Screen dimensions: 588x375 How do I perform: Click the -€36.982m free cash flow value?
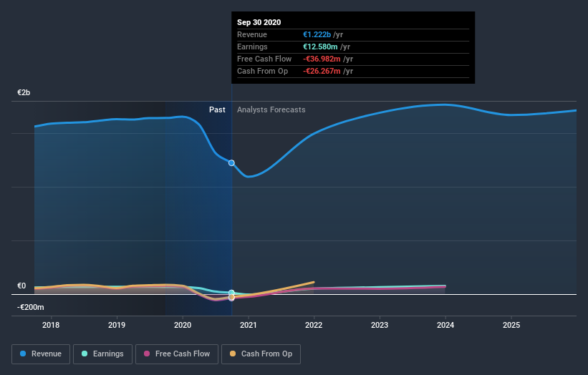coord(322,59)
